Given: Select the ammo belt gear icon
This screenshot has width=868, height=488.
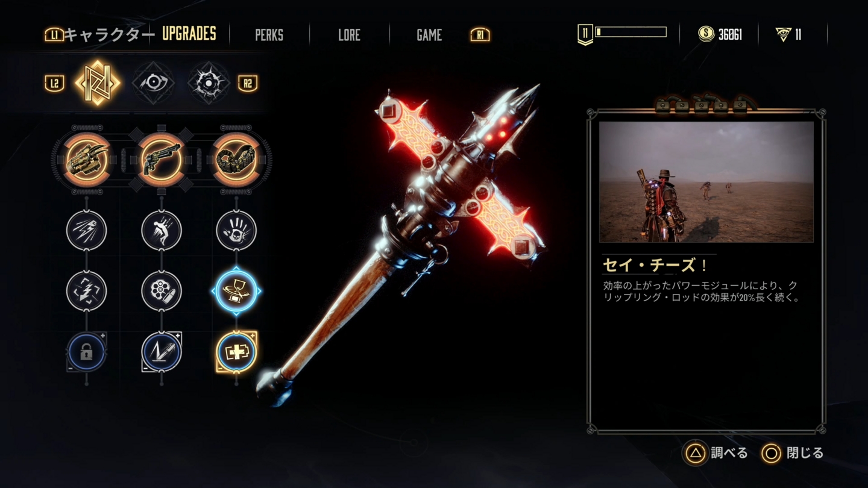Looking at the screenshot, I should pos(236,160).
